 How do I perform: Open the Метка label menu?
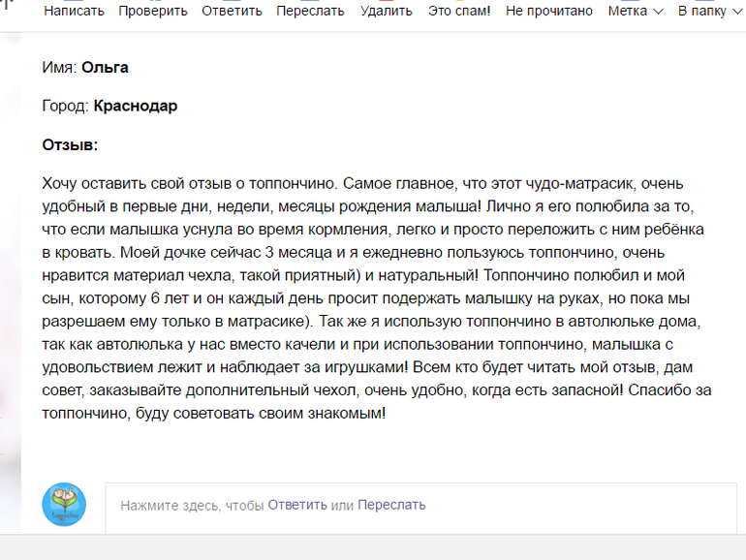[636, 11]
